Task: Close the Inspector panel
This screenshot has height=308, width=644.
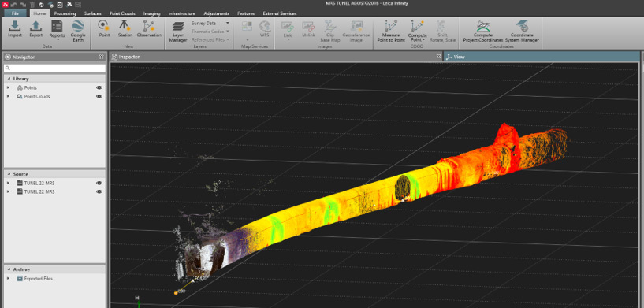Action: [x=438, y=57]
